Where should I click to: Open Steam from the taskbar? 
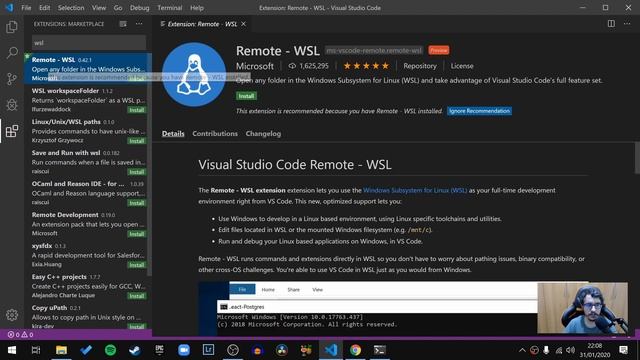(x=135, y=350)
